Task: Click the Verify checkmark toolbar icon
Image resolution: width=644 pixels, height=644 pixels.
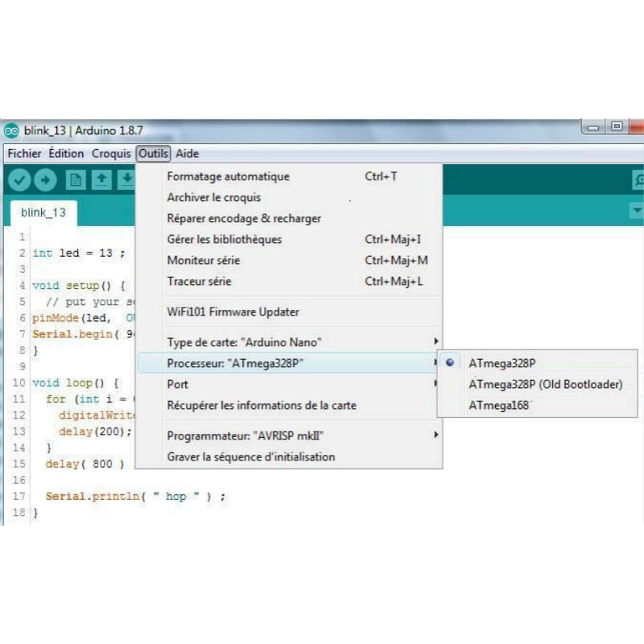Action: pyautogui.click(x=19, y=180)
